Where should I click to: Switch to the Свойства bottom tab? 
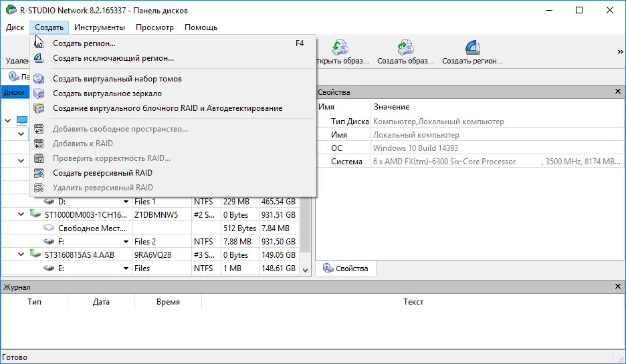click(346, 268)
